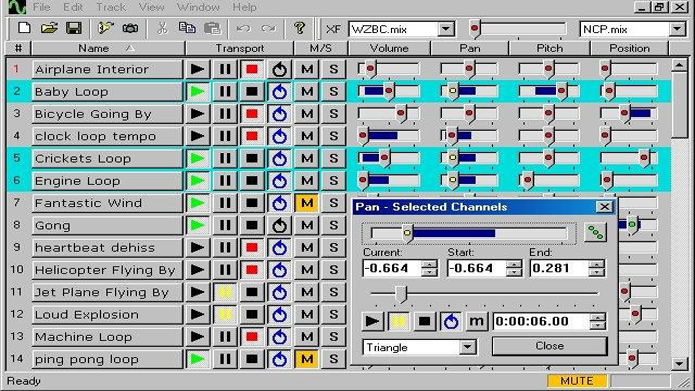Viewport: 695px width, 391px height.
Task: Click the Save disk toolbar icon
Action: tap(74, 28)
